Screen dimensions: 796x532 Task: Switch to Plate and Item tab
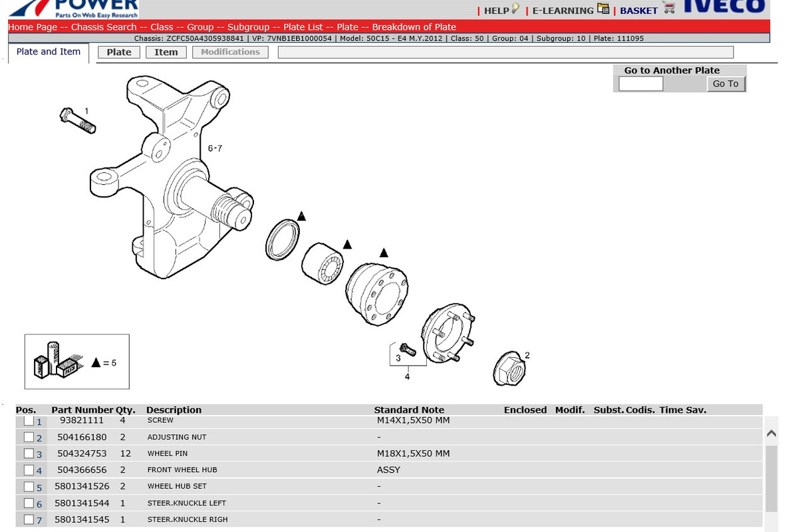click(x=49, y=52)
